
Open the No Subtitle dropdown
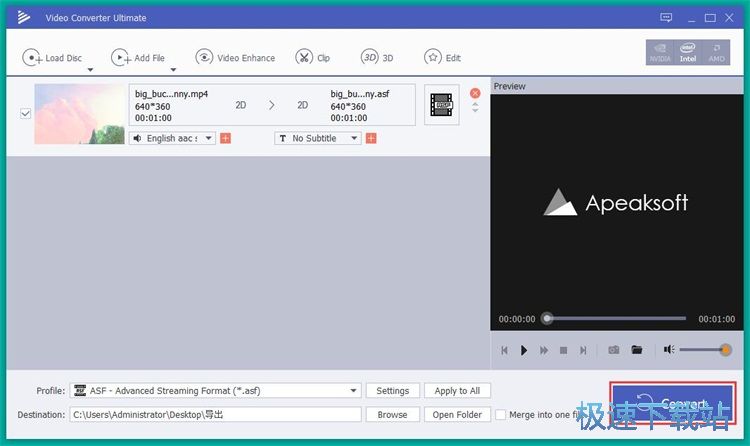[x=318, y=138]
